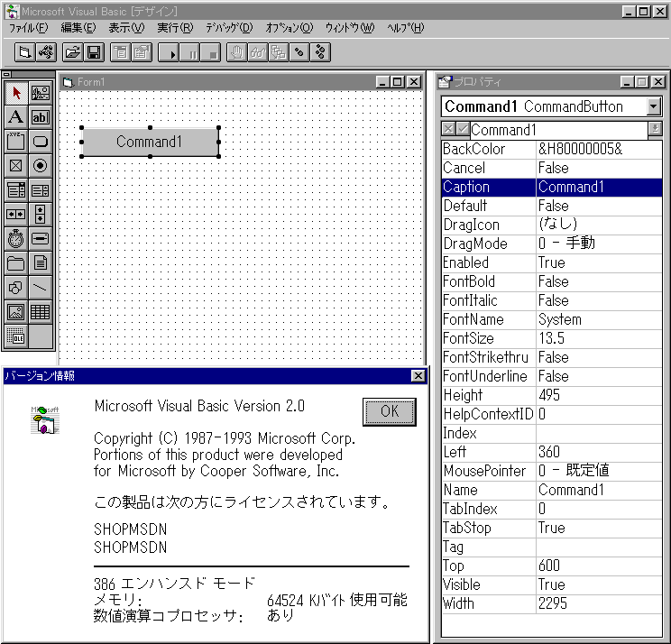Select the Frame tool in toolbox
Screen dimensions: 671x644
click(x=16, y=142)
